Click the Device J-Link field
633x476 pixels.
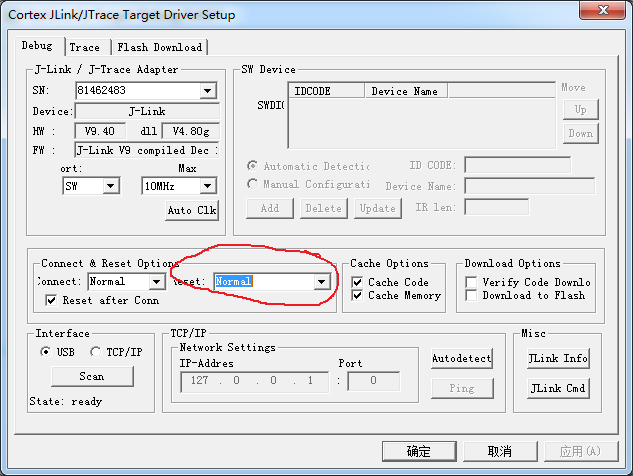147,111
